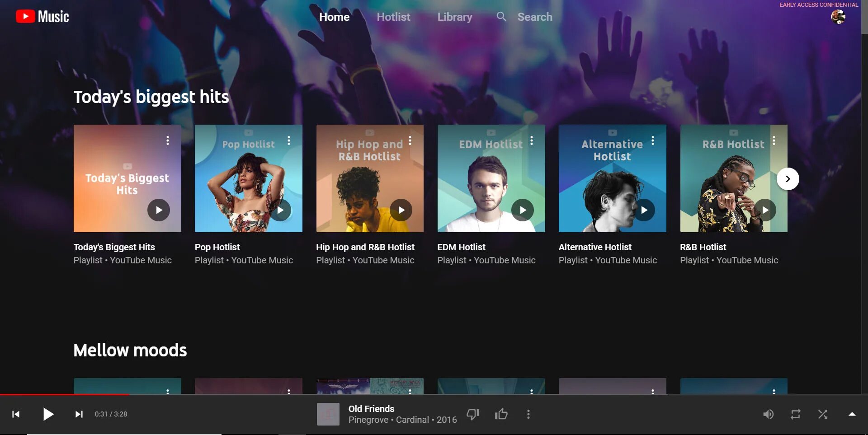
Task: Click the Search magnifier icon
Action: point(501,17)
